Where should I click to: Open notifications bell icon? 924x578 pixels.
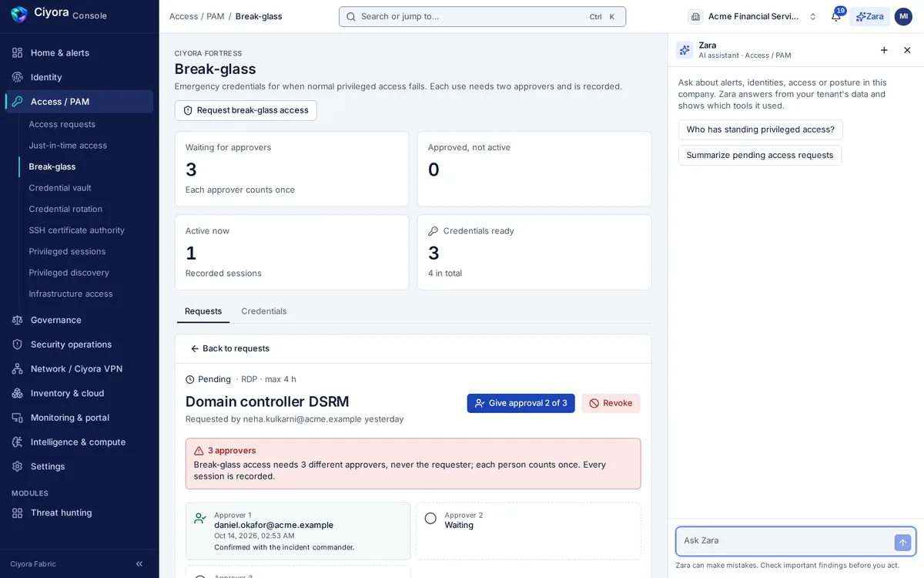point(836,16)
